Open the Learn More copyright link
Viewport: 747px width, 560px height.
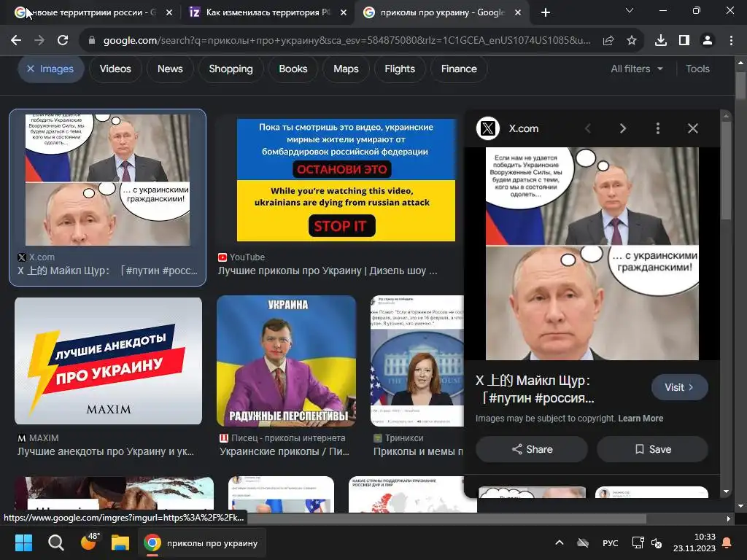coord(640,419)
